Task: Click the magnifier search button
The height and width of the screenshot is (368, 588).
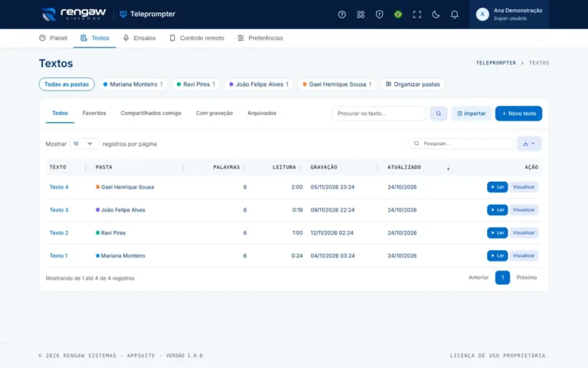Action: pyautogui.click(x=439, y=113)
